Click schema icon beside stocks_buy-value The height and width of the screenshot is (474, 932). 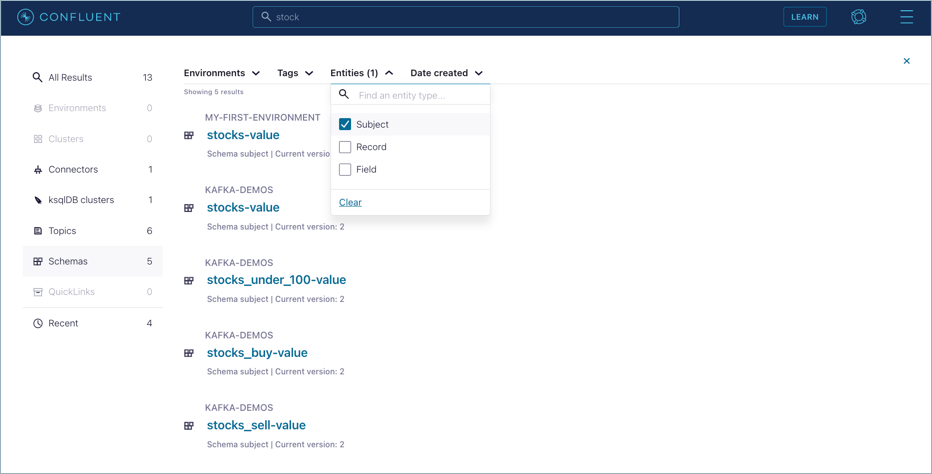point(189,353)
